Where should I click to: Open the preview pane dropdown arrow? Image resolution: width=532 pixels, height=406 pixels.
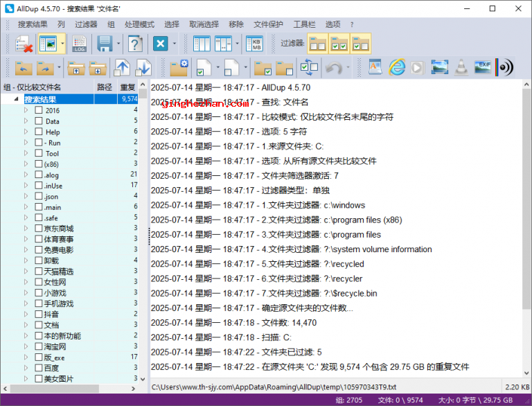click(x=62, y=44)
